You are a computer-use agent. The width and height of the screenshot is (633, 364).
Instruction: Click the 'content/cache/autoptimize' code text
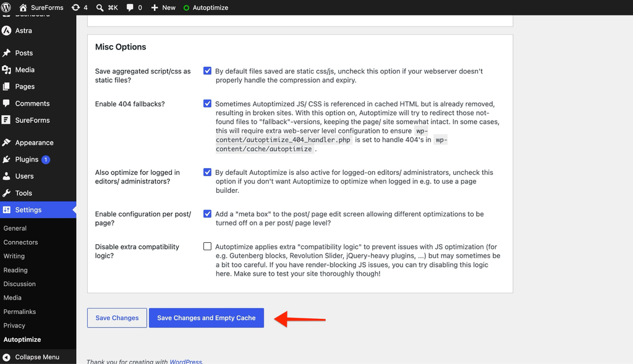point(263,149)
